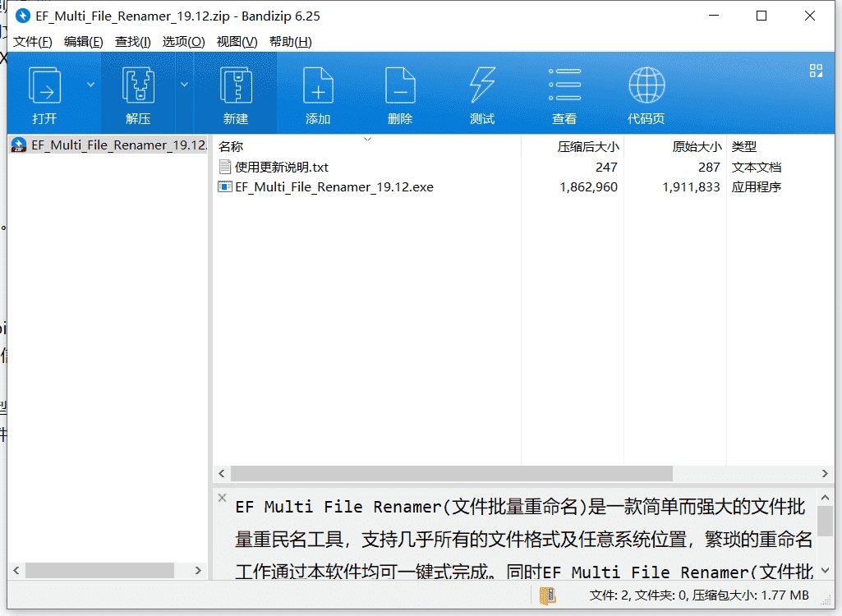The image size is (842, 616).
Task: Click the exe file icon of EF_Multi_File_Renamer_19.12.exe
Action: (224, 187)
